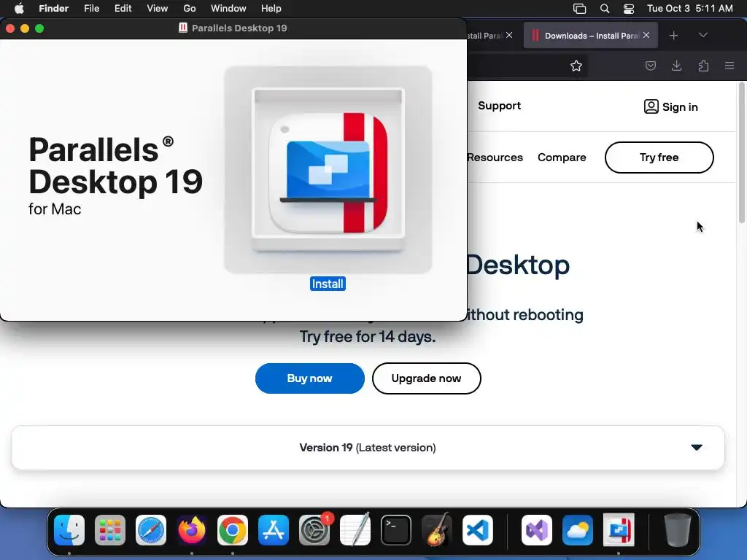Click the Try free for 14 days text
The width and height of the screenshot is (747, 560).
[x=368, y=337]
